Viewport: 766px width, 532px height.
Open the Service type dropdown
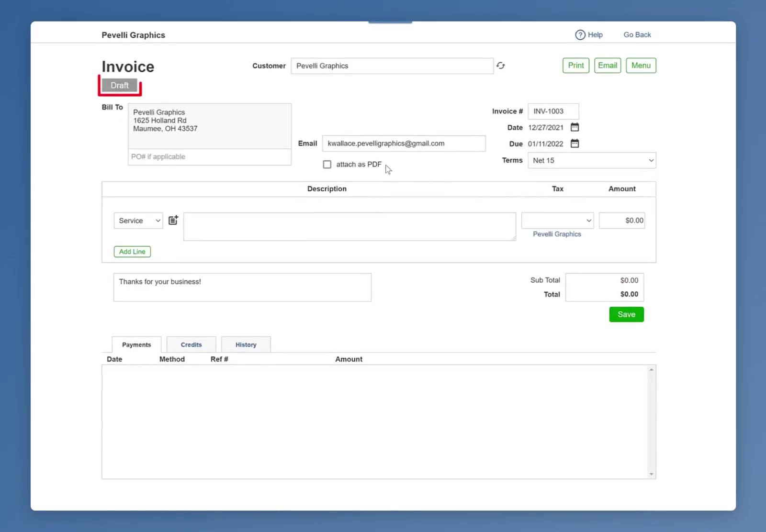pyautogui.click(x=138, y=221)
